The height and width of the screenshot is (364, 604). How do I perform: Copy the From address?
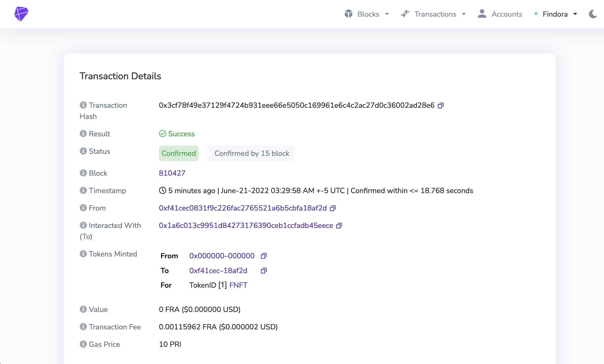pos(333,208)
